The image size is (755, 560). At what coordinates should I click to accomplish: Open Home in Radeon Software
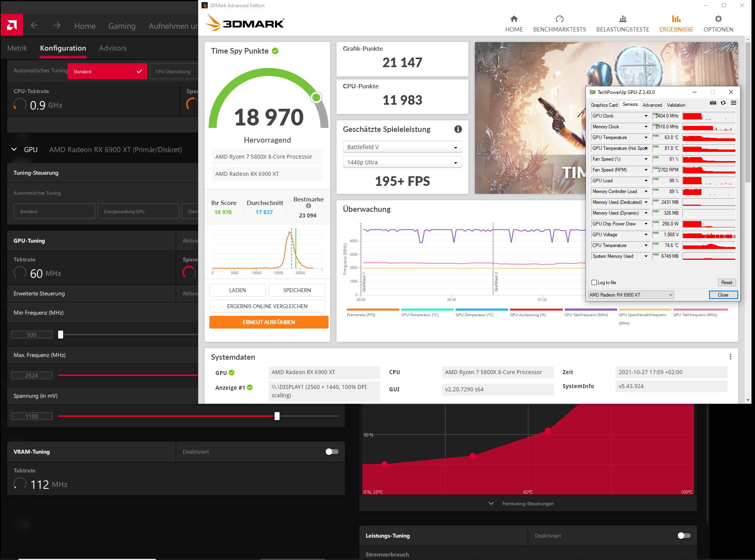pyautogui.click(x=85, y=26)
